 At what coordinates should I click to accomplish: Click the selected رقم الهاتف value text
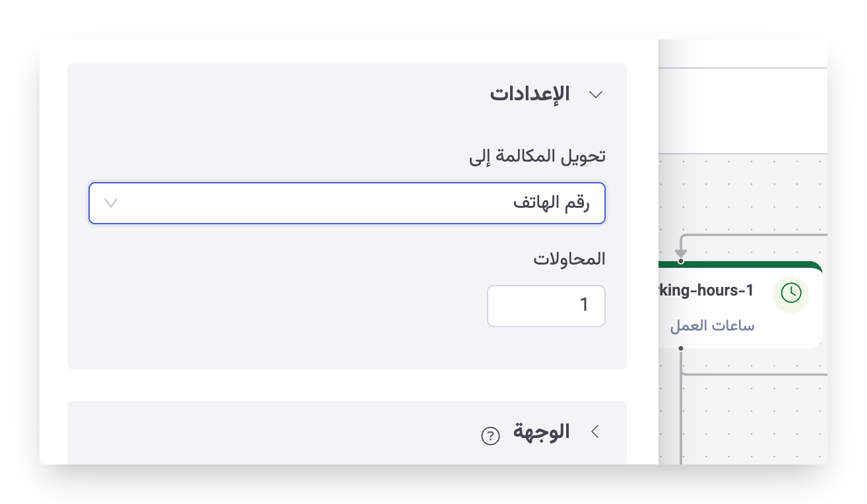coord(551,203)
